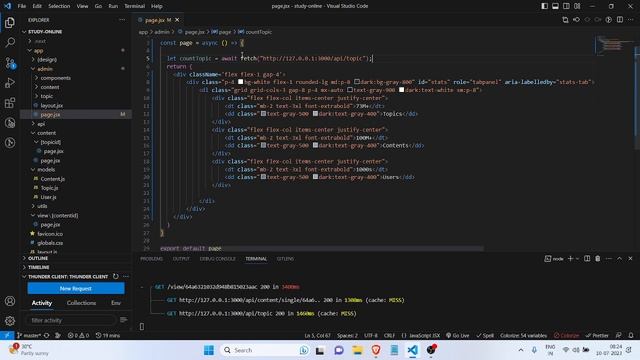Kill the terminal with trash icon
The image size is (640, 360).
pos(598,258)
